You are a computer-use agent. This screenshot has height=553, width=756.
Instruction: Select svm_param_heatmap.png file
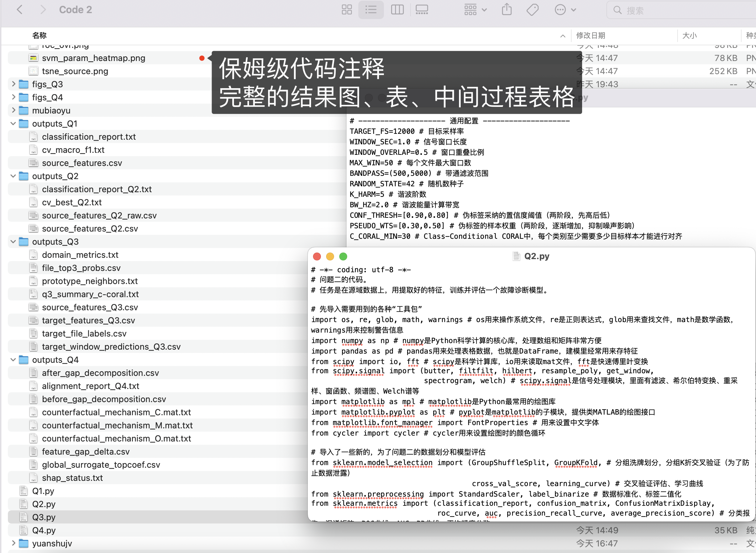[x=94, y=58]
